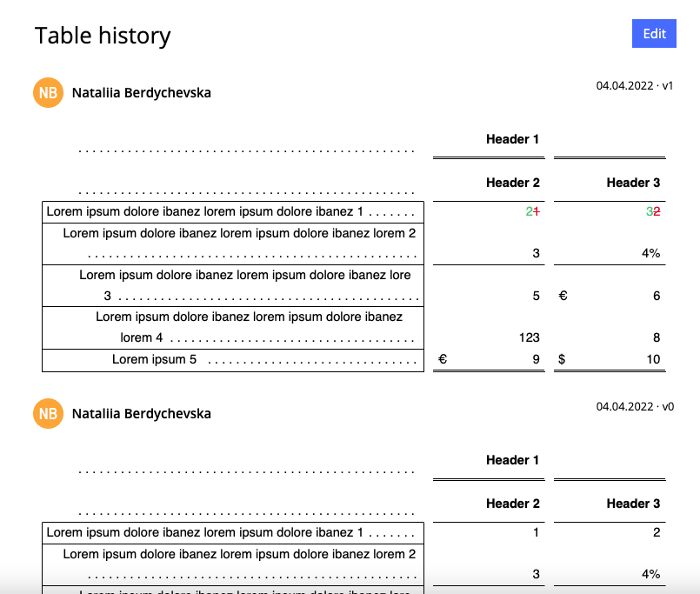The height and width of the screenshot is (594, 700).
Task: Click row label ending 'ibanez 1' in v1 table
Action: [232, 211]
